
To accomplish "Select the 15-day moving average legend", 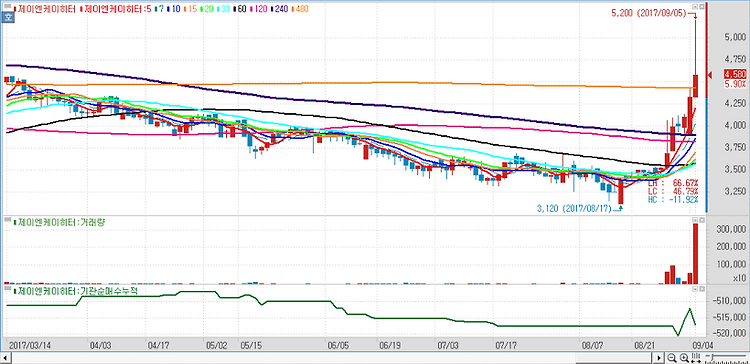I will click(189, 9).
